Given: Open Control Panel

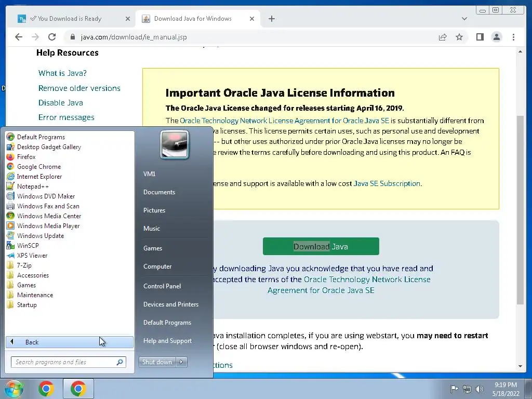Looking at the screenshot, I should (x=162, y=286).
